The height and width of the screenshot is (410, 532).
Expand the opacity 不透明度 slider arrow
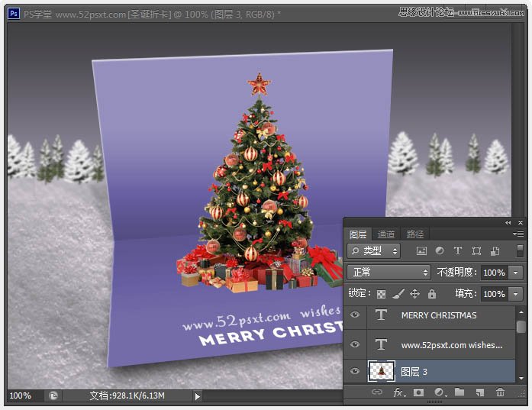516,273
